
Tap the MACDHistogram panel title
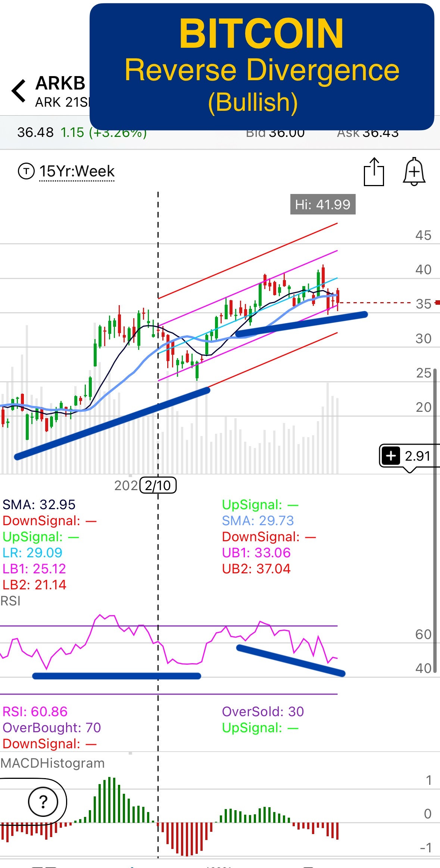[x=52, y=763]
